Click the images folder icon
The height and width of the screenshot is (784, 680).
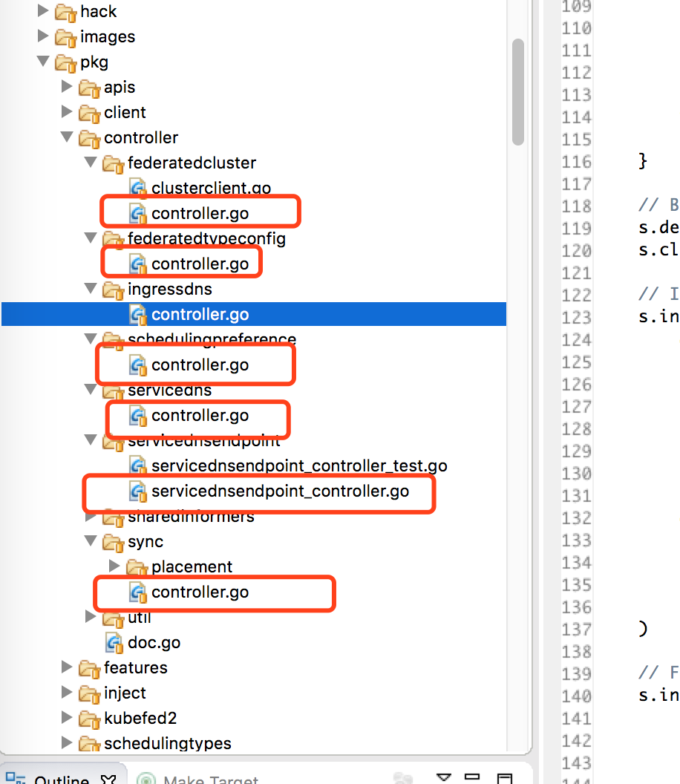tap(65, 38)
